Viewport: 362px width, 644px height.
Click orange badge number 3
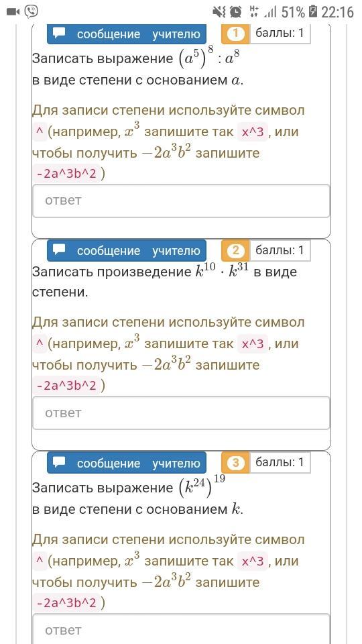point(235,463)
